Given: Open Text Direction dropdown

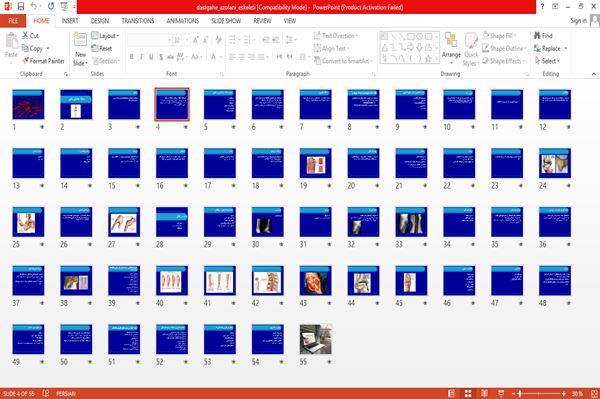Looking at the screenshot, I should tap(336, 36).
